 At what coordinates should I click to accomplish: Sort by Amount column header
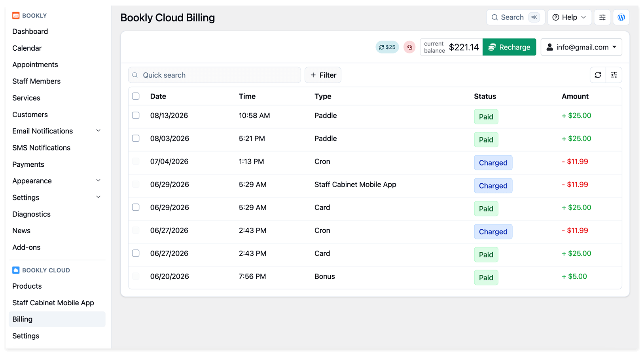(x=575, y=96)
